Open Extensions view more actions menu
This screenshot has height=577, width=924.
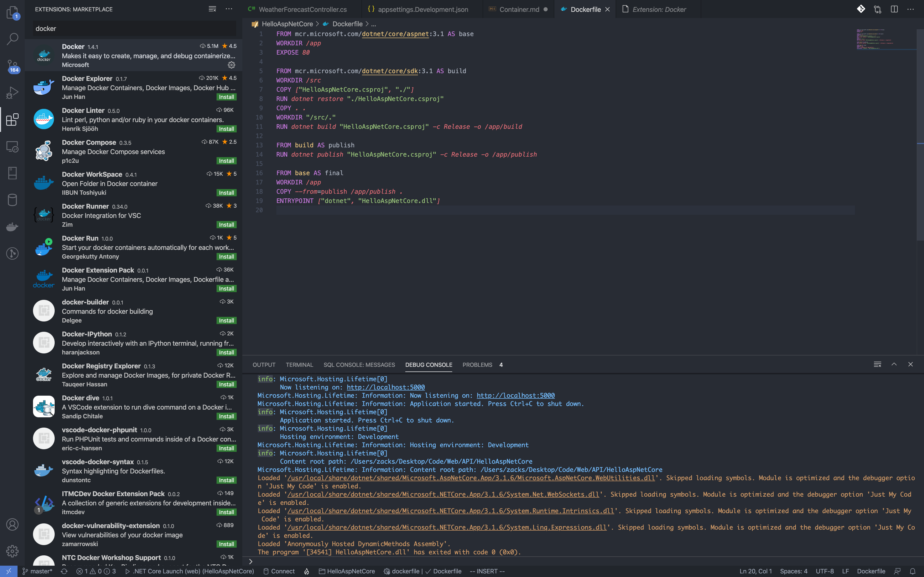(229, 9)
